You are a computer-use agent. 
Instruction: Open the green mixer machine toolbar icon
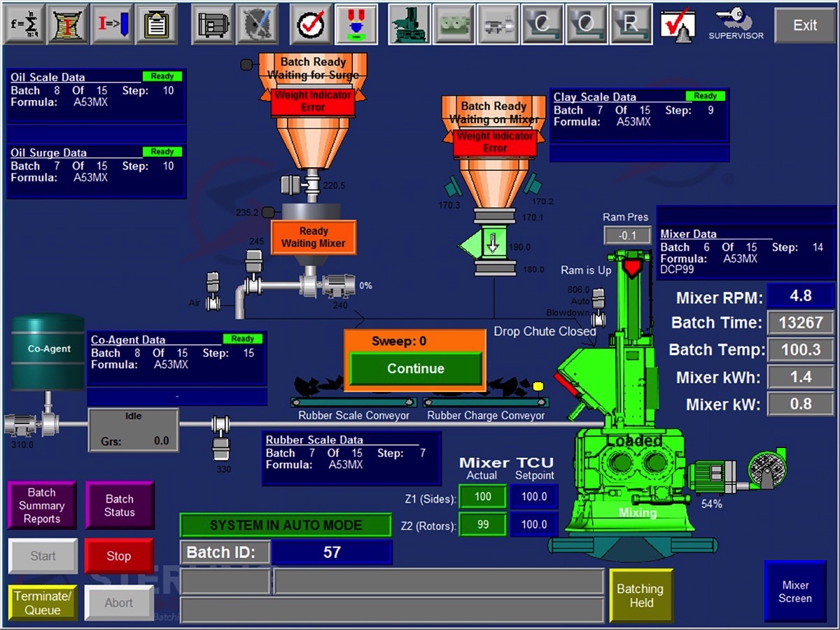[x=409, y=24]
